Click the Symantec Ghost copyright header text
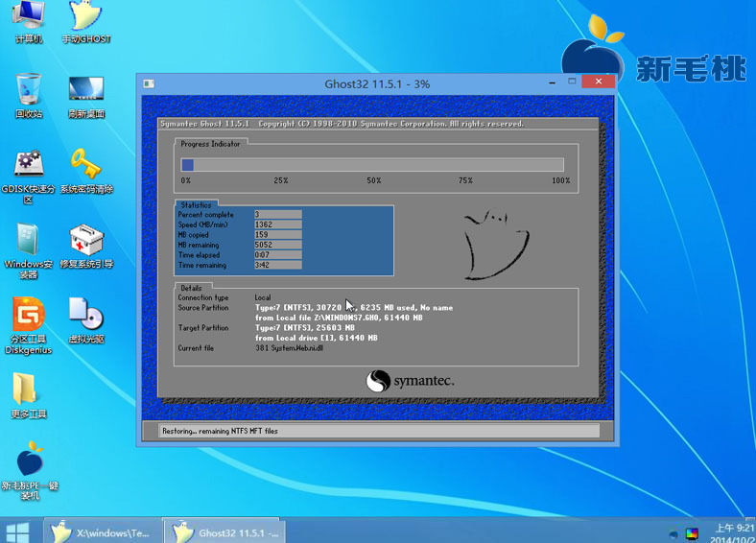The height and width of the screenshot is (543, 756). 342,124
